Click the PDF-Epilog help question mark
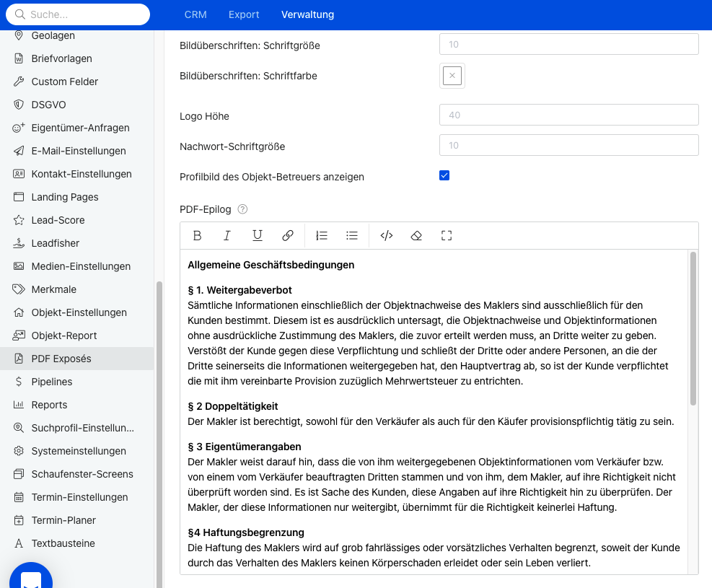 (x=243, y=209)
